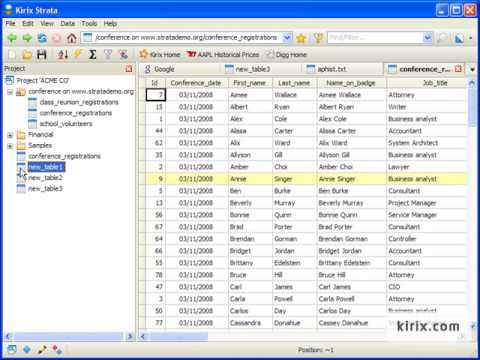Open a file with the folder icon
This screenshot has width=480, height=360.
(x=27, y=54)
